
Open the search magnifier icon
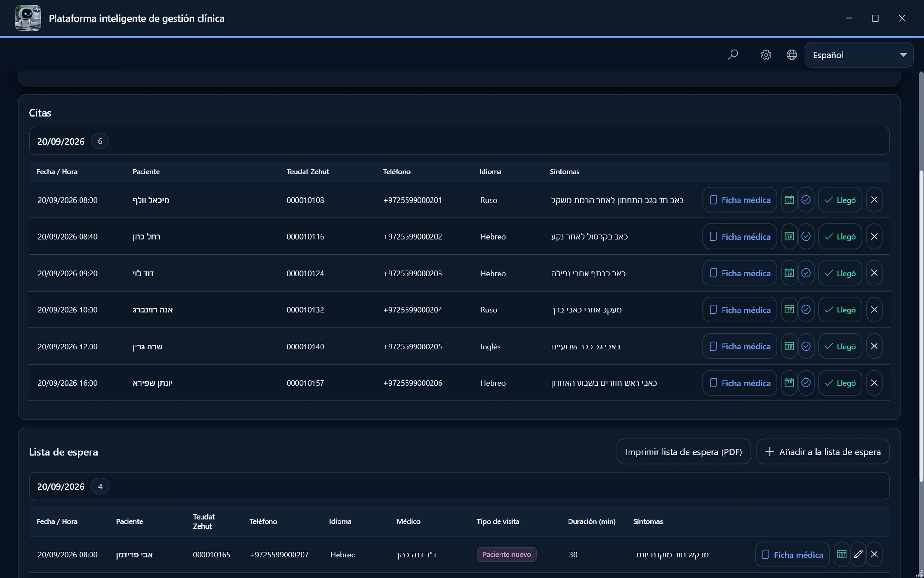point(733,55)
